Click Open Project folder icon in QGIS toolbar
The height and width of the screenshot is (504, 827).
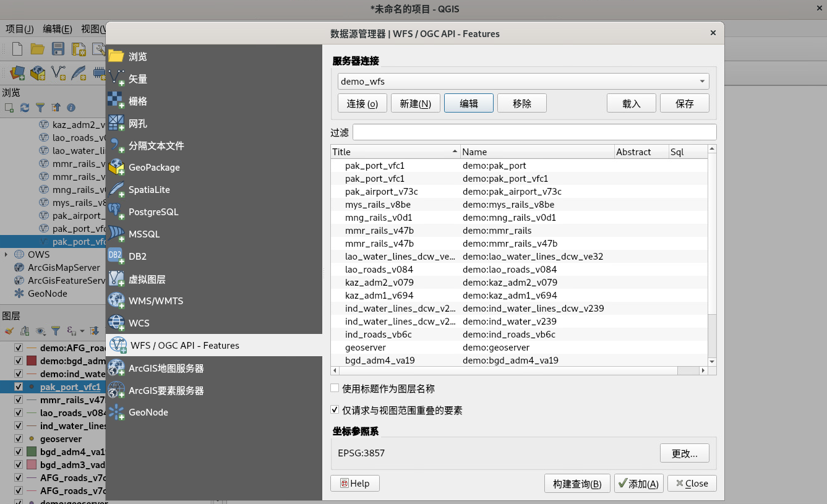tap(37, 49)
